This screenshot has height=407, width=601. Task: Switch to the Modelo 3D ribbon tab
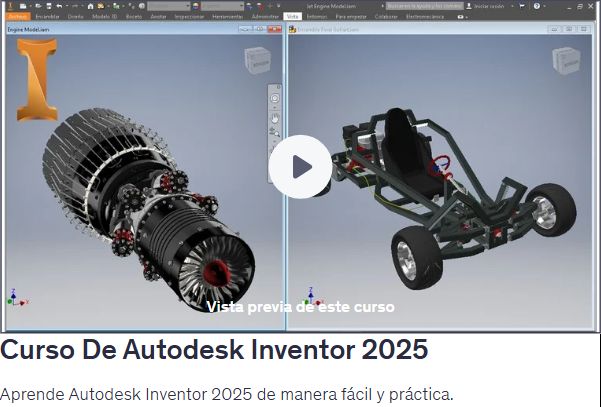click(x=105, y=16)
